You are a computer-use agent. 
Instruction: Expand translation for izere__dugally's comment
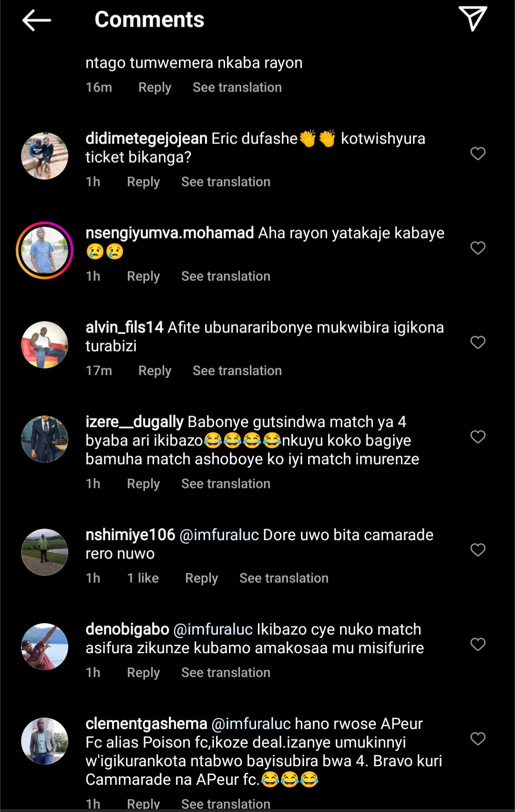tap(226, 484)
